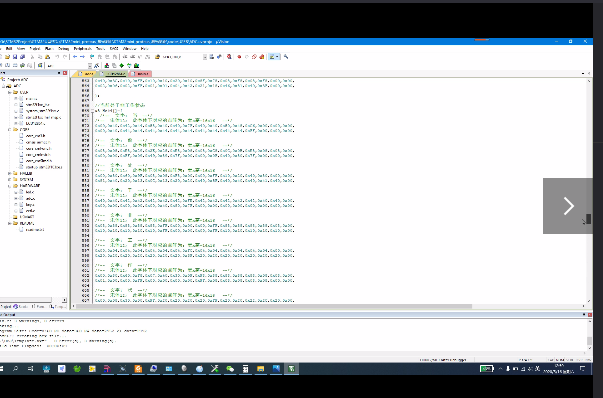Open Windows search from taskbar

15,369
